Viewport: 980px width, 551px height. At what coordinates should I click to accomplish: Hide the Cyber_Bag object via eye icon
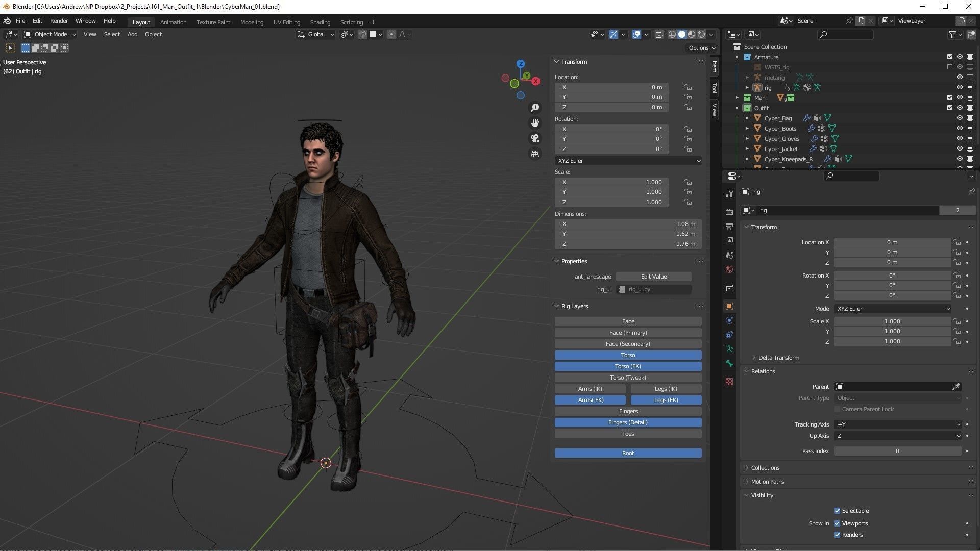[x=960, y=118]
